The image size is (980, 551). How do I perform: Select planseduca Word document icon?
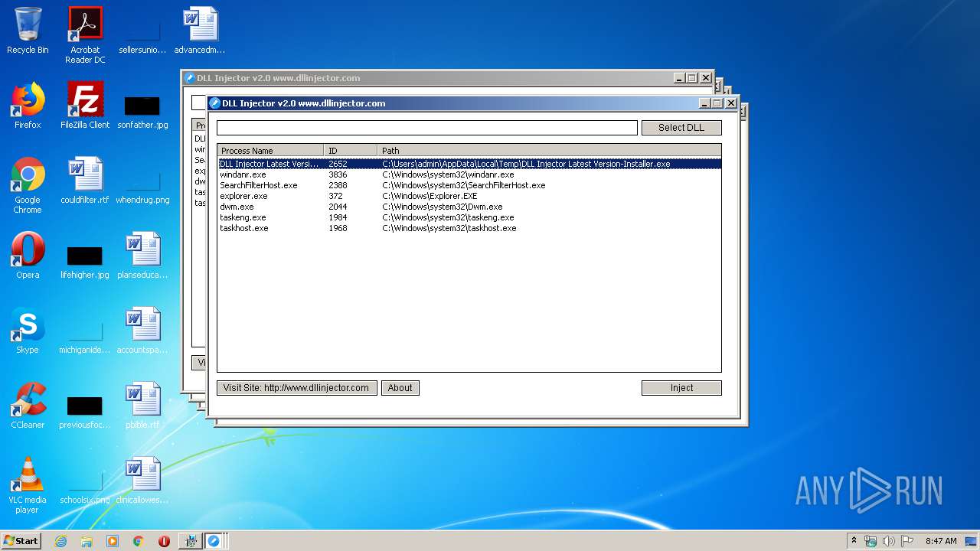142,256
